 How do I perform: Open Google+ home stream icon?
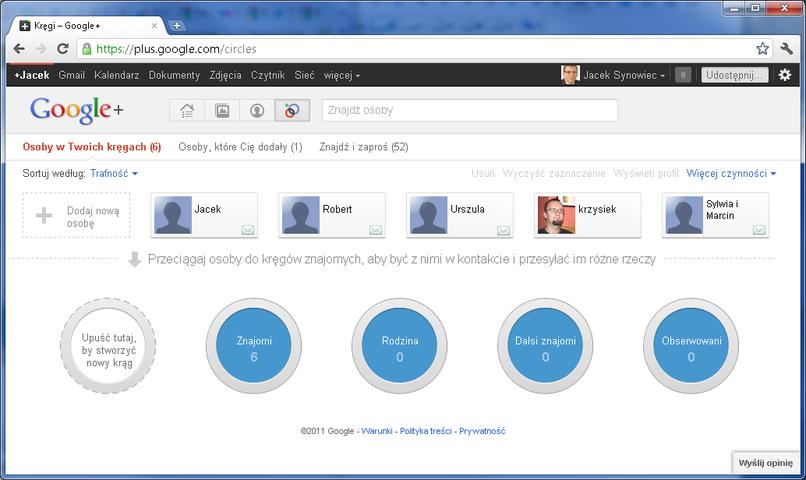187,110
